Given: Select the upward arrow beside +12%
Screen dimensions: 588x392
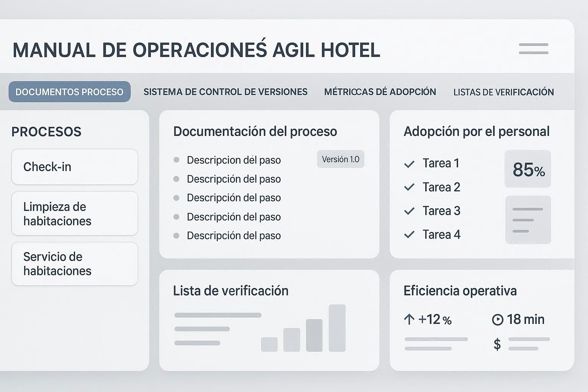Looking at the screenshot, I should tap(409, 319).
